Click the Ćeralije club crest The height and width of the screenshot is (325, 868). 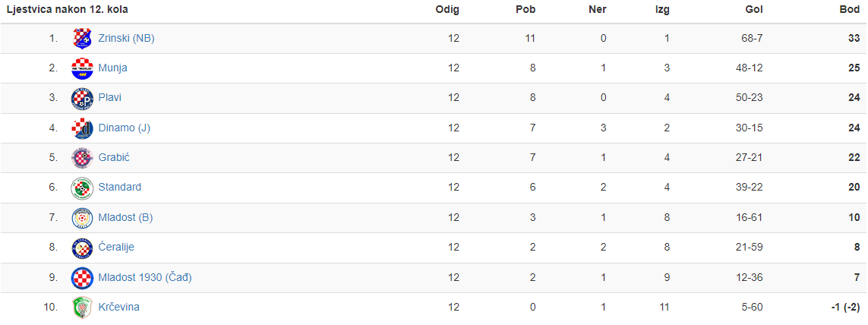coord(82,248)
